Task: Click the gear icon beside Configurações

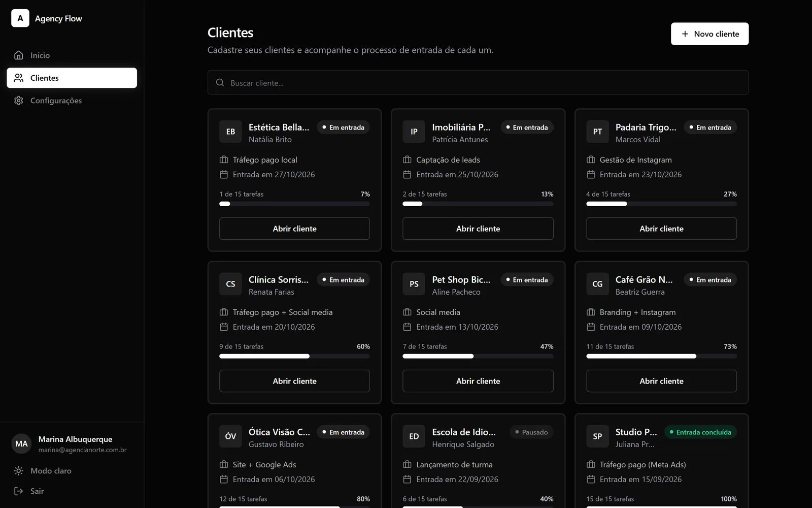Action: pos(19,100)
